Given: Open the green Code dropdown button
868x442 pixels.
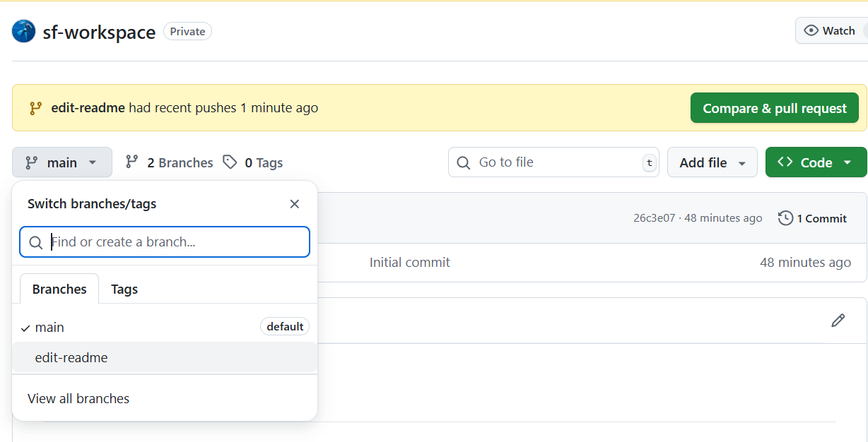Looking at the screenshot, I should pyautogui.click(x=816, y=162).
